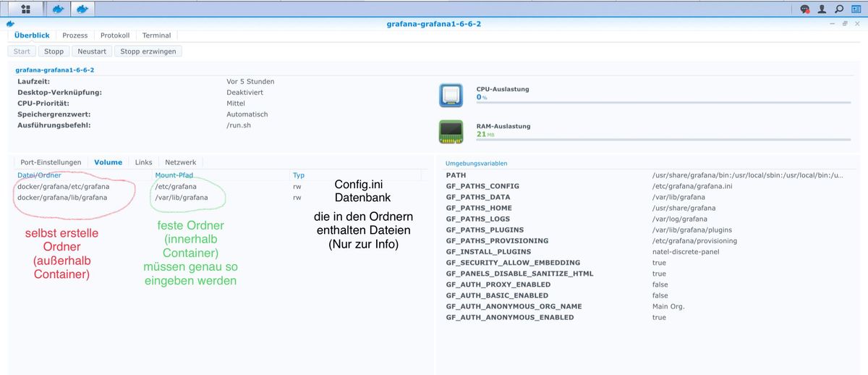Click the Stopp erzwingen button
This screenshot has height=375, width=868.
click(x=148, y=51)
